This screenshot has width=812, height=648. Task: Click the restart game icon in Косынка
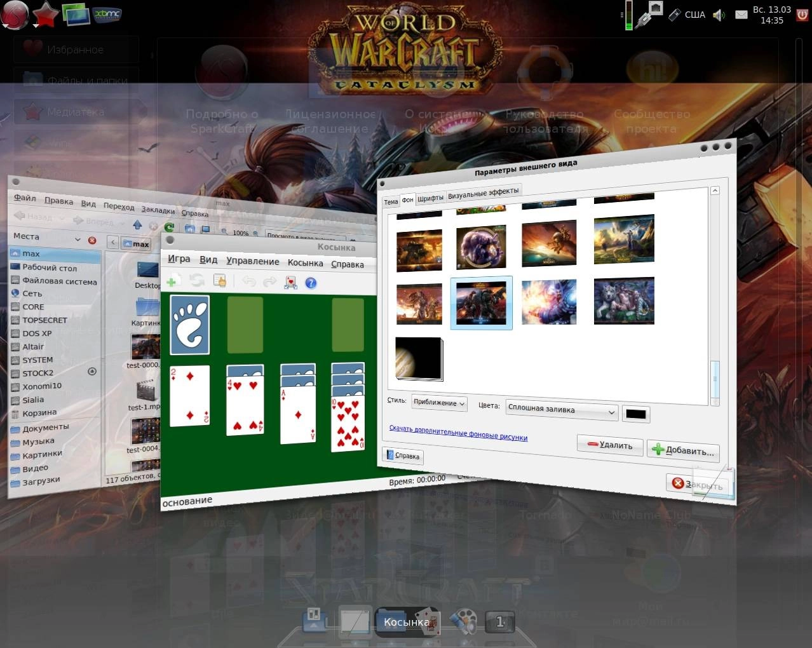(196, 281)
